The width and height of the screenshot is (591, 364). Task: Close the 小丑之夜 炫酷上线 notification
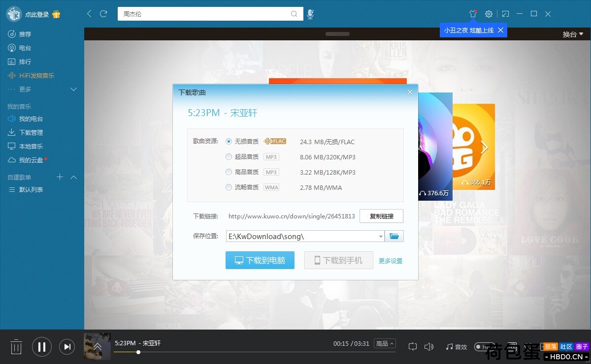click(500, 30)
